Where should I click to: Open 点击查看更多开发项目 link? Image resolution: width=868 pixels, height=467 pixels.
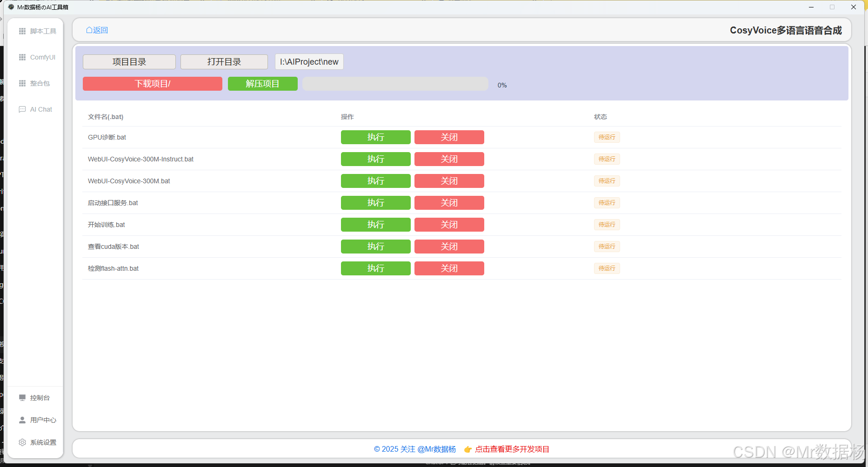point(512,449)
